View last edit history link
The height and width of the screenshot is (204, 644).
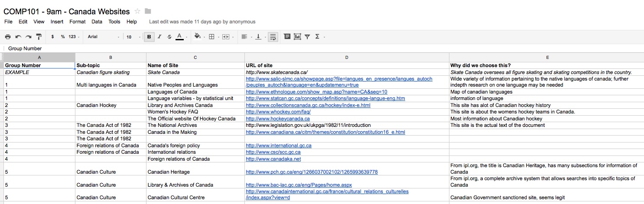(x=202, y=22)
